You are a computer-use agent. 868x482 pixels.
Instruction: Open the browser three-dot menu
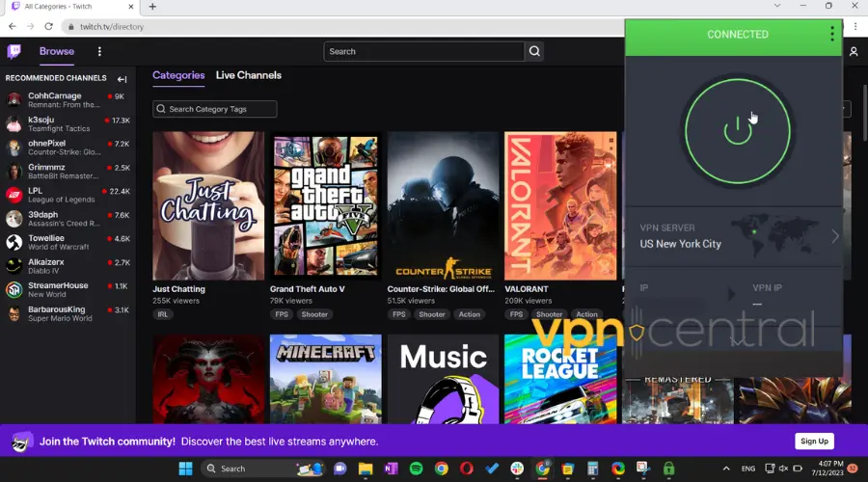[855, 27]
